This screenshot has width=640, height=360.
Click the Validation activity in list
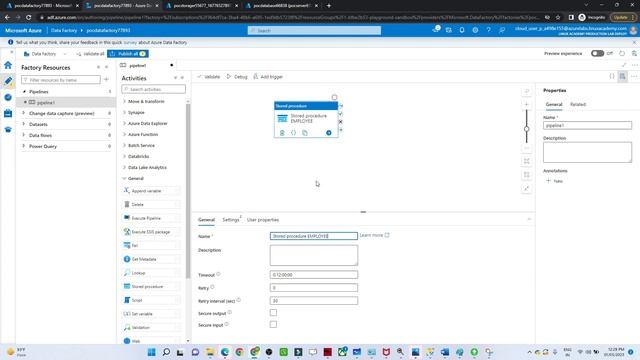point(151,327)
